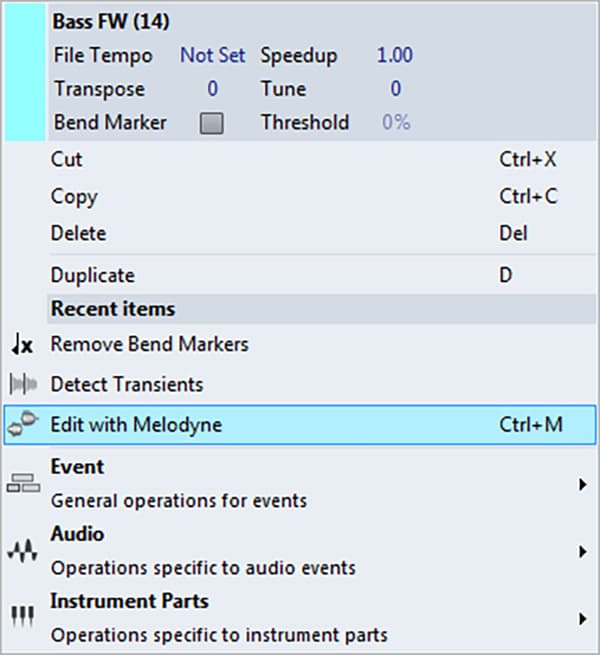Viewport: 600px width, 655px height.
Task: Click the Audio waveform icon
Action: tap(23, 551)
